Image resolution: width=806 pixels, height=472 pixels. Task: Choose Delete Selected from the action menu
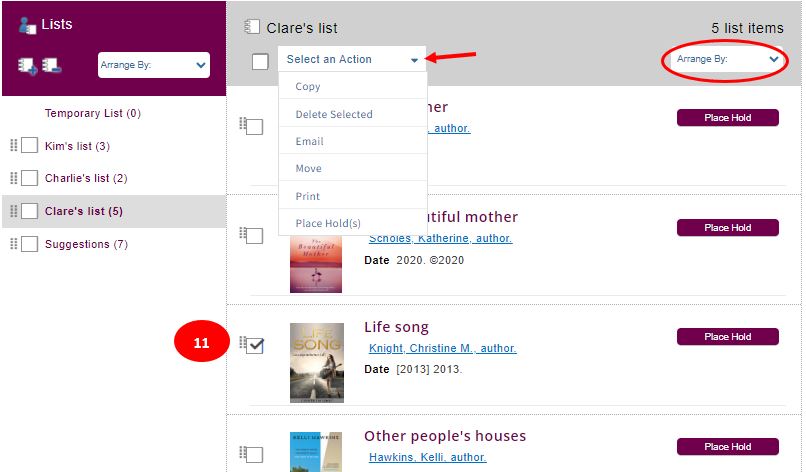click(x=334, y=114)
